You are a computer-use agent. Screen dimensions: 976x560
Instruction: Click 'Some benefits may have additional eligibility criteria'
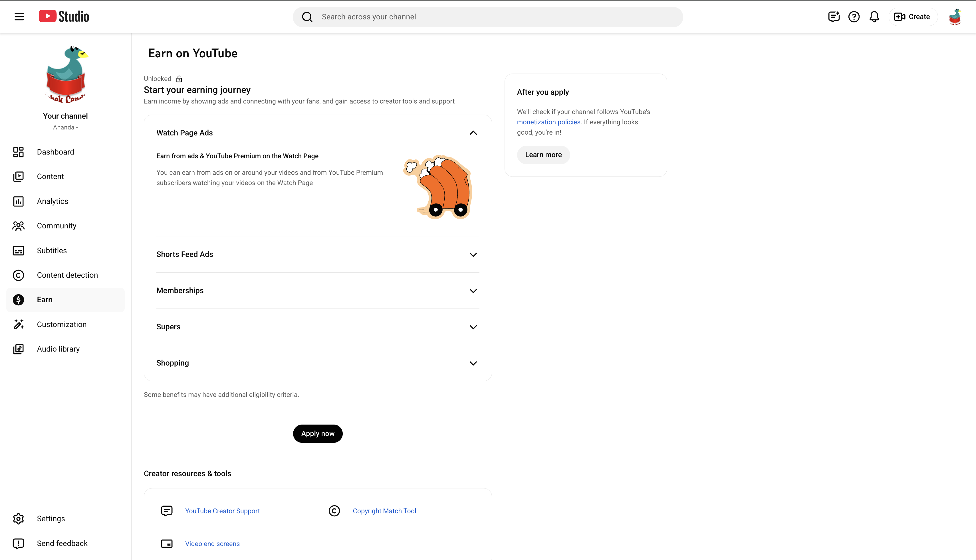pyautogui.click(x=221, y=395)
